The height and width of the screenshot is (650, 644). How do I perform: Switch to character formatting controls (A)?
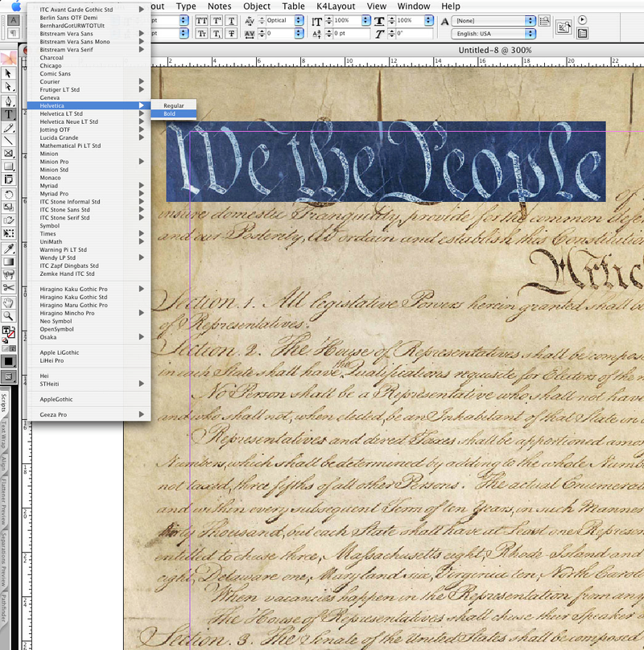click(14, 20)
